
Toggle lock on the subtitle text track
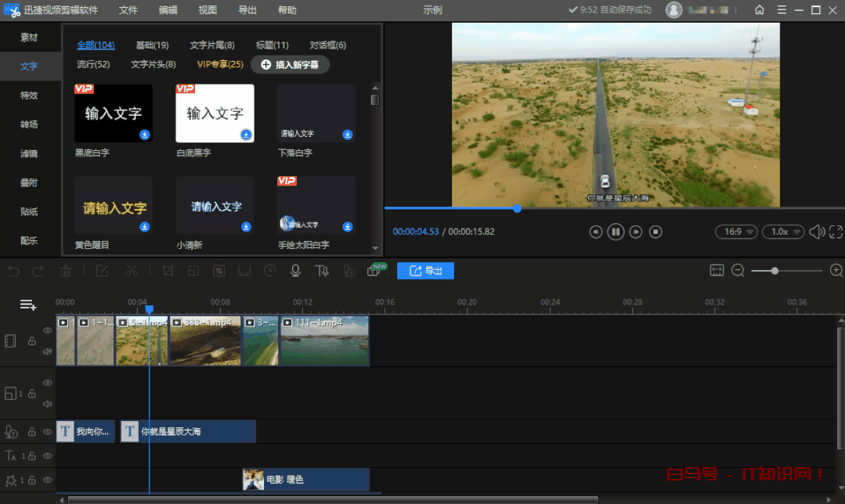click(32, 431)
